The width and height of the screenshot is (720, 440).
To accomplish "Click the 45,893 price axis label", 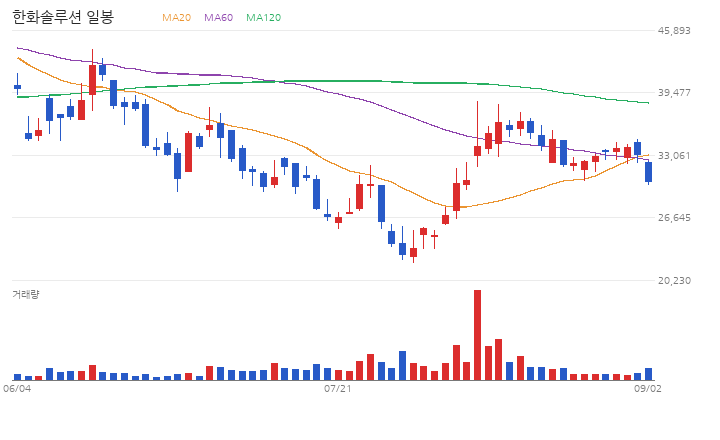I will 674,31.
